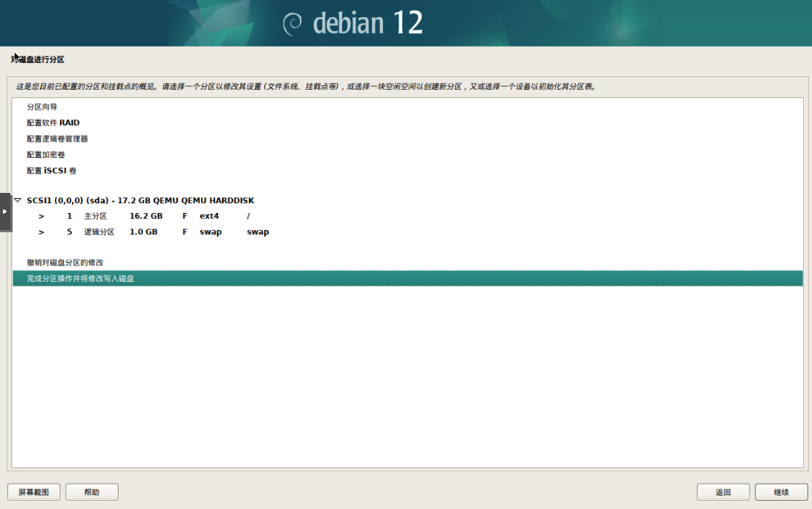Click the 屏幕截图 screenshot button
This screenshot has height=509, width=812.
point(33,492)
